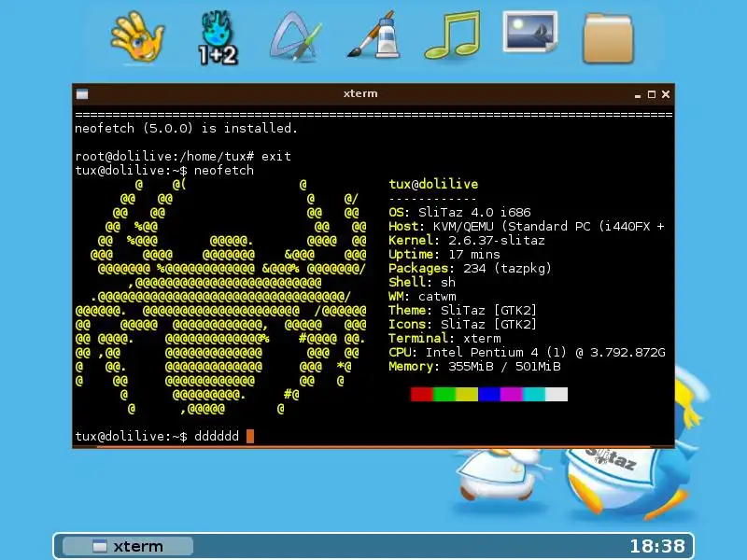Click the 'tux@dolilive:~$ neofetch' command line

(x=164, y=171)
